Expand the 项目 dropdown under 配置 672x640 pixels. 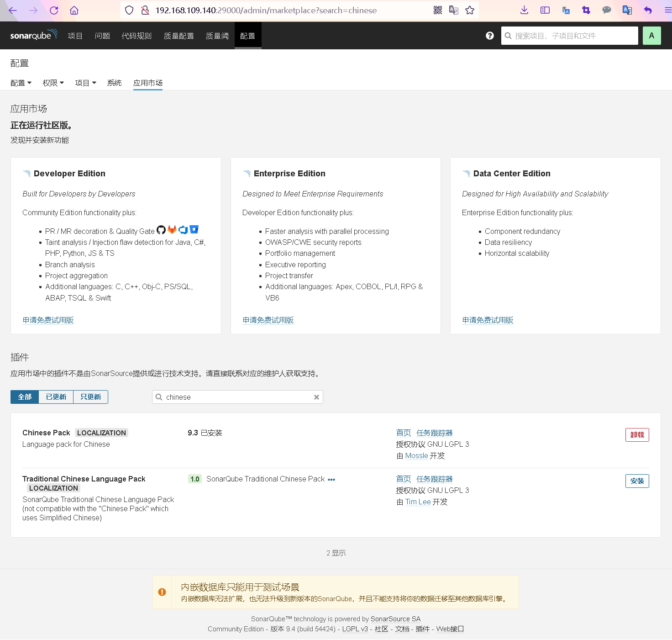tap(86, 83)
